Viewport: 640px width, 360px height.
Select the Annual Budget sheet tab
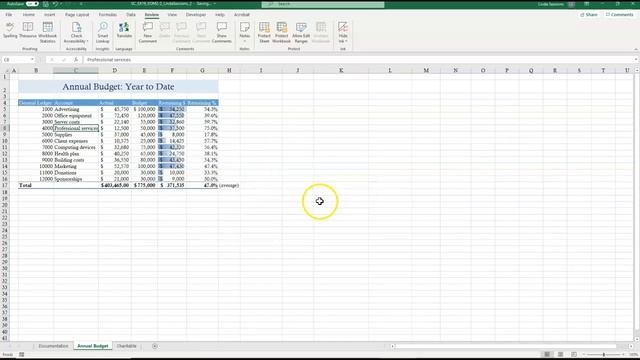[x=93, y=346]
